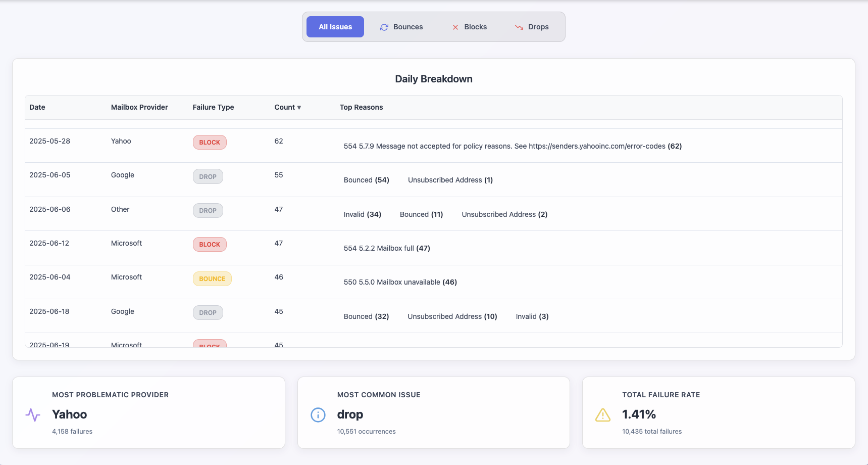Click the 1.41% failure rate value

coord(639,414)
